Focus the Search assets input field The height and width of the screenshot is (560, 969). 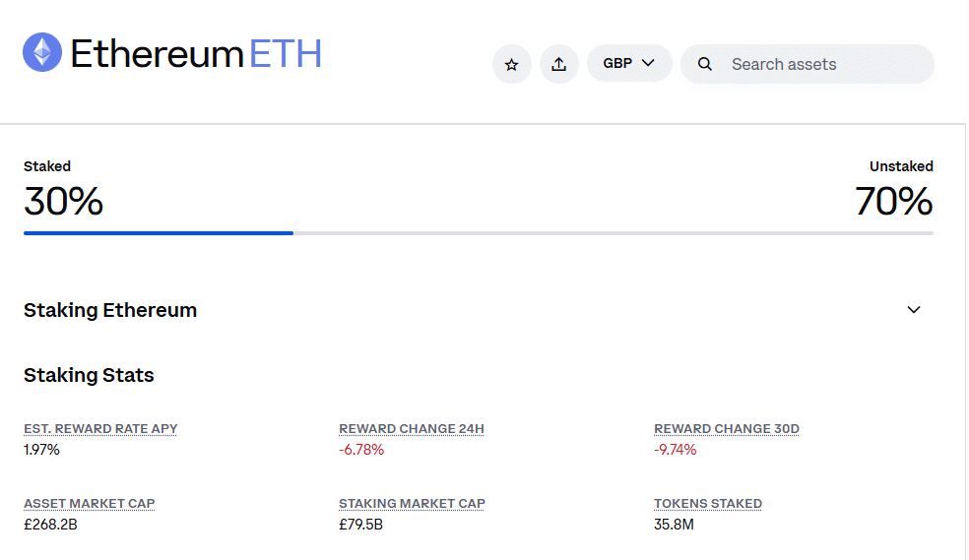click(x=807, y=64)
